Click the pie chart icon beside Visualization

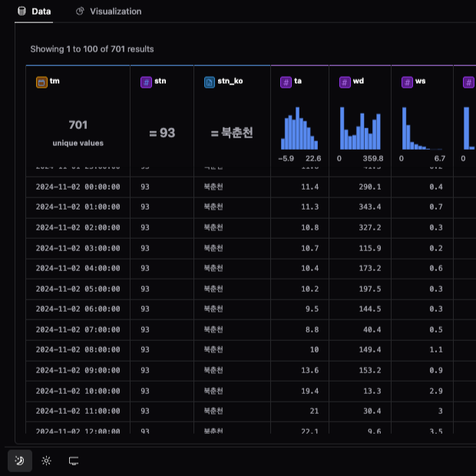click(x=80, y=12)
